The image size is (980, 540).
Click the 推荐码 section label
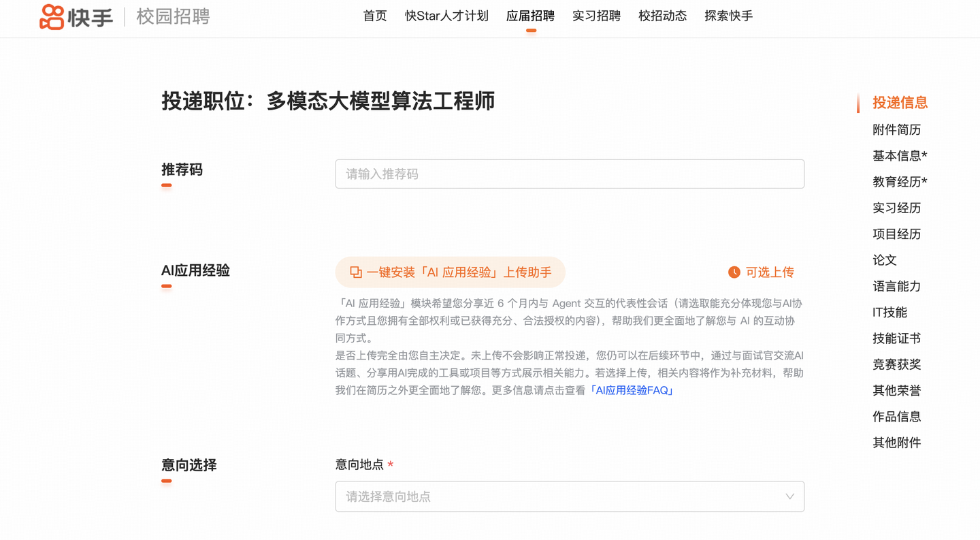182,170
